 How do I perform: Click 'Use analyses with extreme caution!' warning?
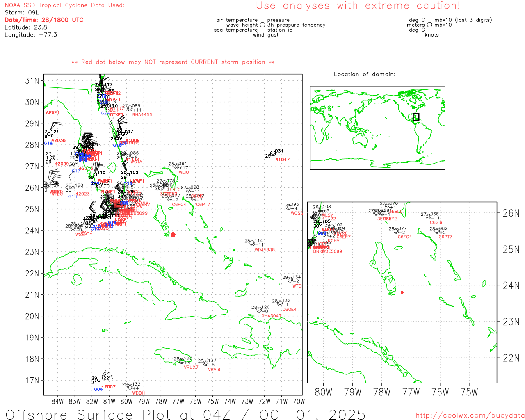point(358,6)
